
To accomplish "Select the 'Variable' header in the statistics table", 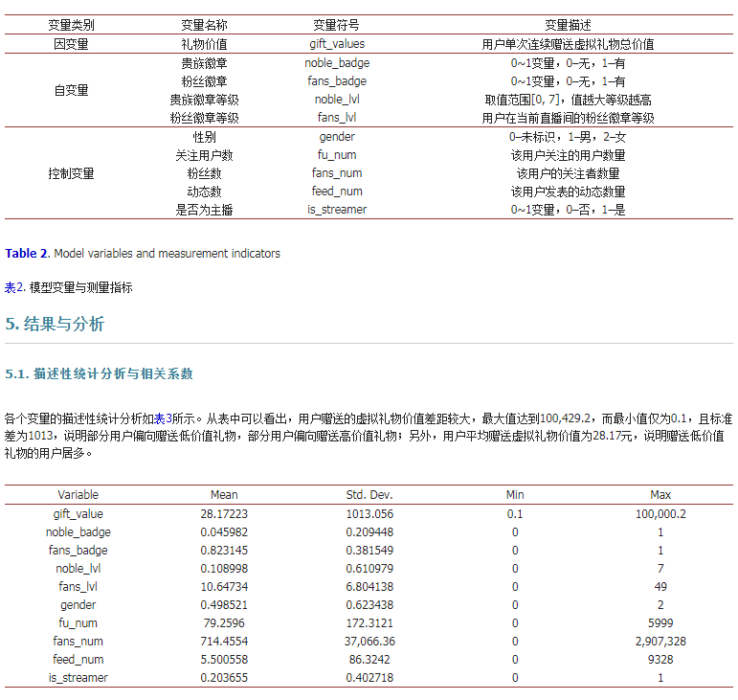I will coord(78,495).
